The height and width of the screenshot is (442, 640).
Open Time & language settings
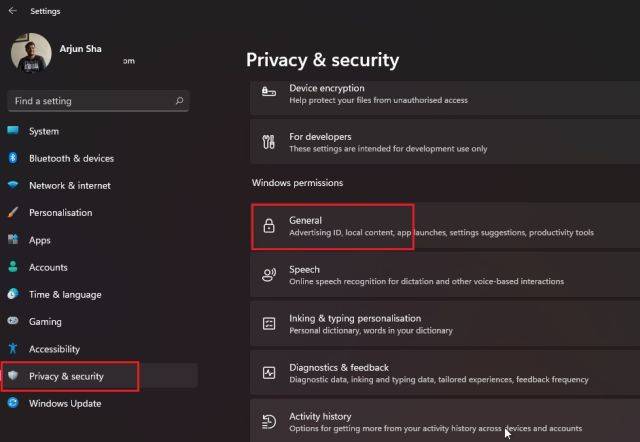64,294
